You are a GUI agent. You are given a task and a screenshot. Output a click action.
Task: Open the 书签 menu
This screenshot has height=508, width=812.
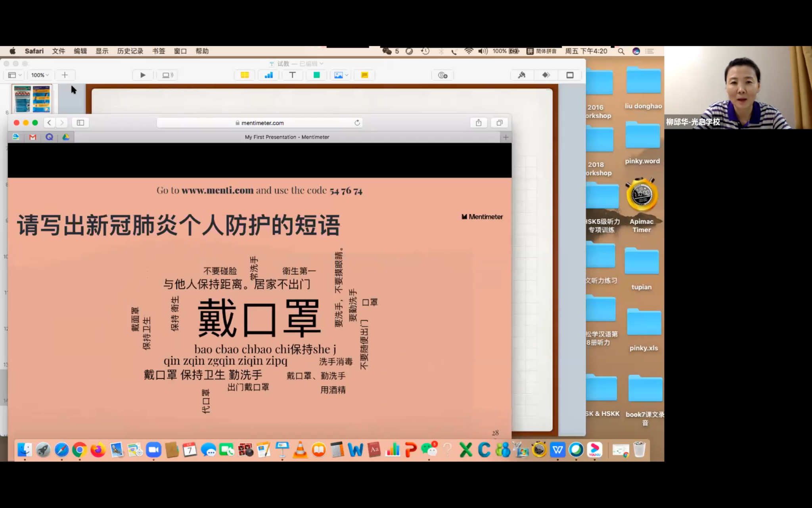159,51
